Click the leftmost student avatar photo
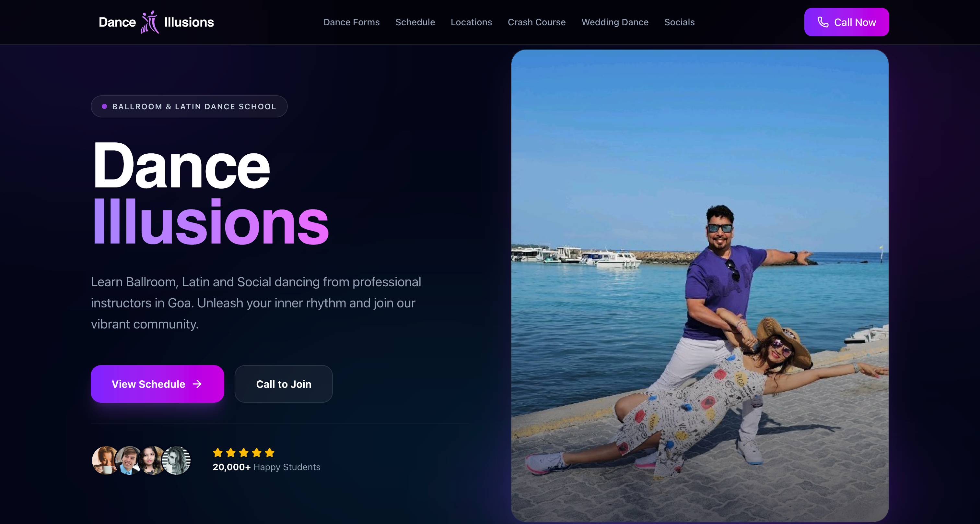980x524 pixels. [105, 460]
